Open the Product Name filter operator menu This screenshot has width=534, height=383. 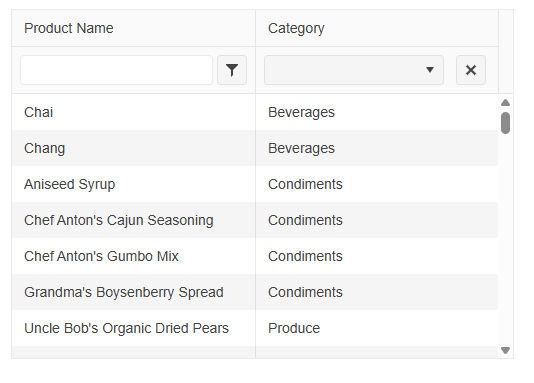coord(232,70)
